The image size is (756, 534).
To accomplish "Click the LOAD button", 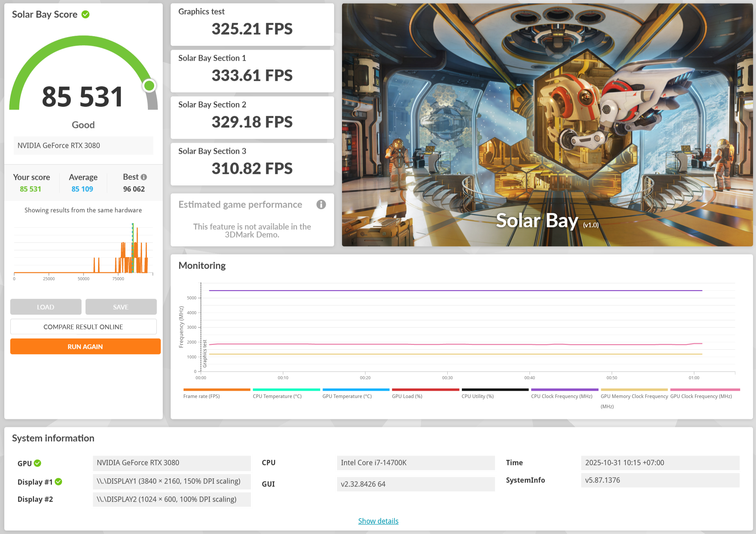I will coord(46,307).
